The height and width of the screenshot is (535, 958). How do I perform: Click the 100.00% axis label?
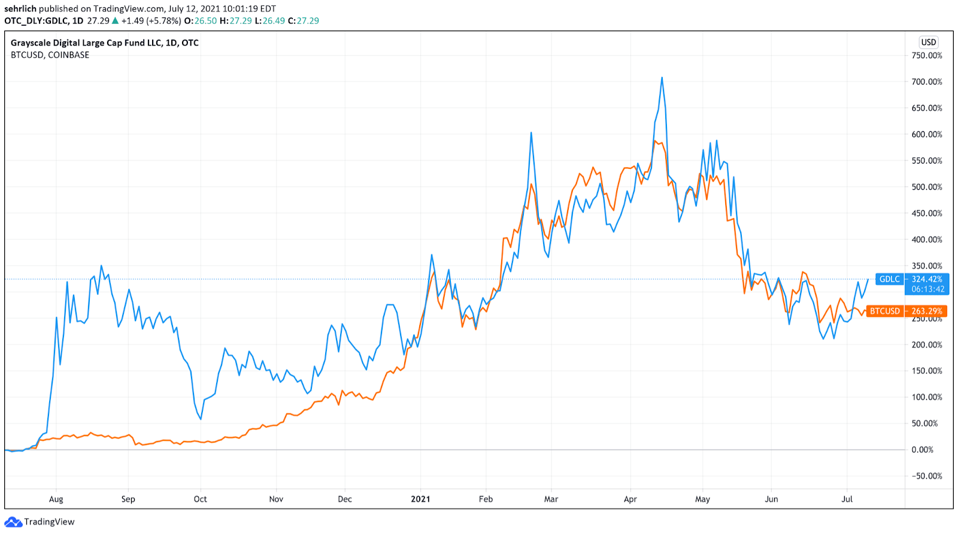[927, 397]
